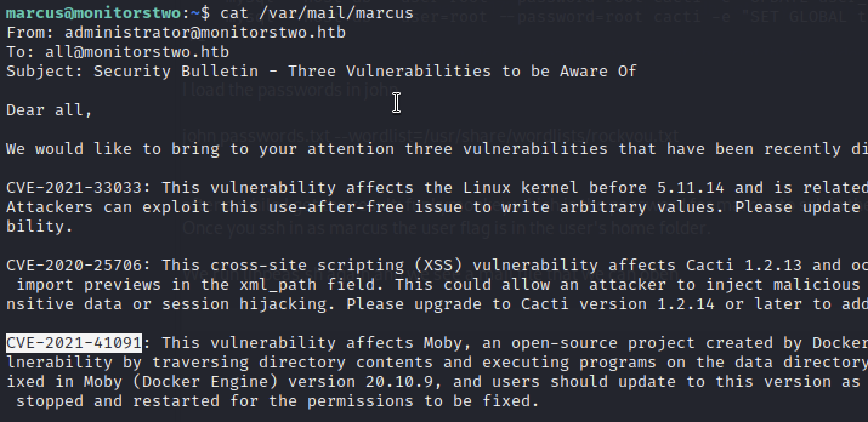Click the word 'Moby,' in last paragraph

(x=448, y=343)
